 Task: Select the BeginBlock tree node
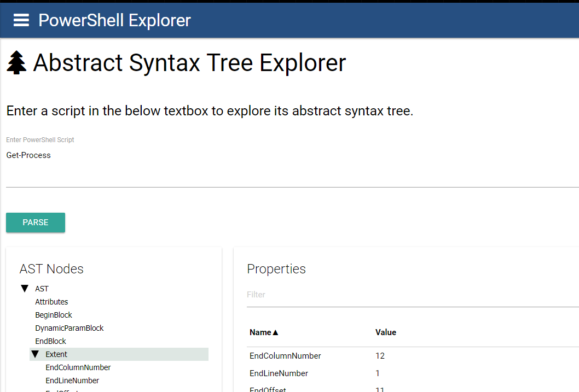tap(54, 315)
